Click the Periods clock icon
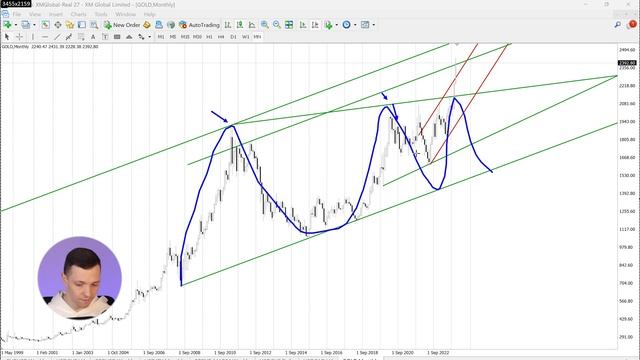The height and width of the screenshot is (360, 640). tap(347, 25)
